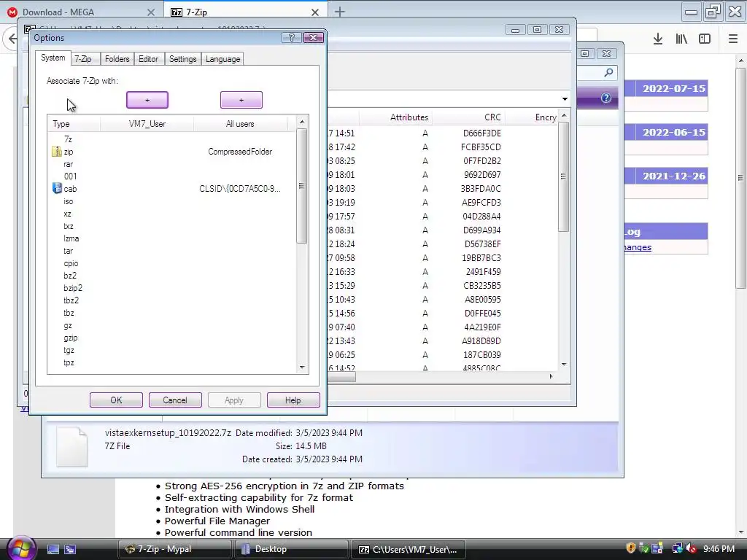The width and height of the screenshot is (747, 560).
Task: Select the 7z file type row
Action: coord(171,139)
